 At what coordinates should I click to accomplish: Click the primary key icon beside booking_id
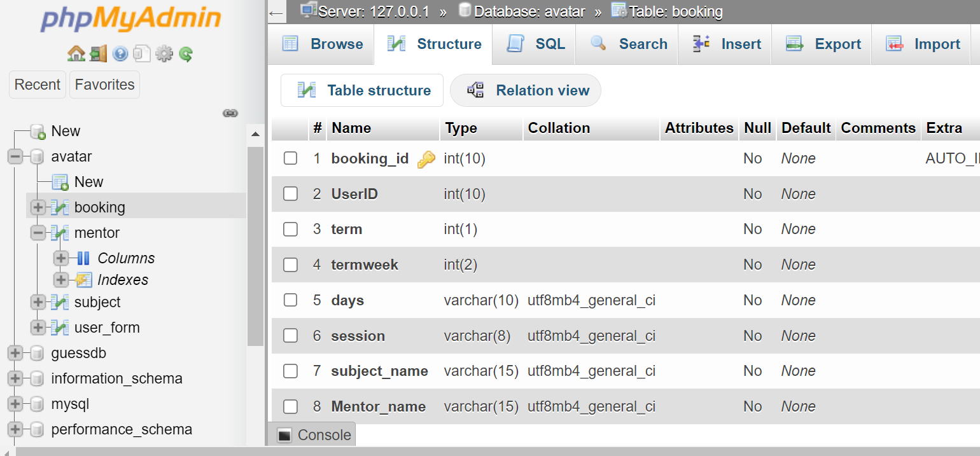pyautogui.click(x=426, y=159)
